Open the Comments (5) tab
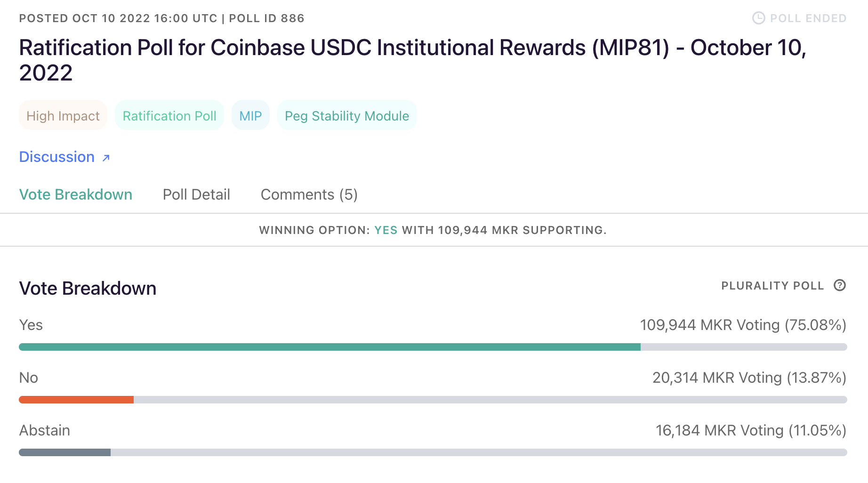The height and width of the screenshot is (483, 868). pyautogui.click(x=309, y=194)
